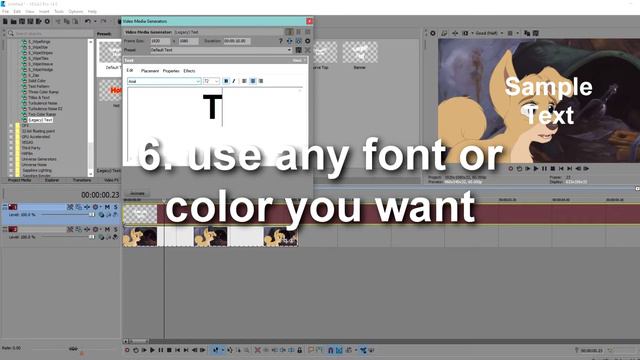Image resolution: width=640 pixels, height=360 pixels.
Task: Align text right in Text editor
Action: [261, 81]
